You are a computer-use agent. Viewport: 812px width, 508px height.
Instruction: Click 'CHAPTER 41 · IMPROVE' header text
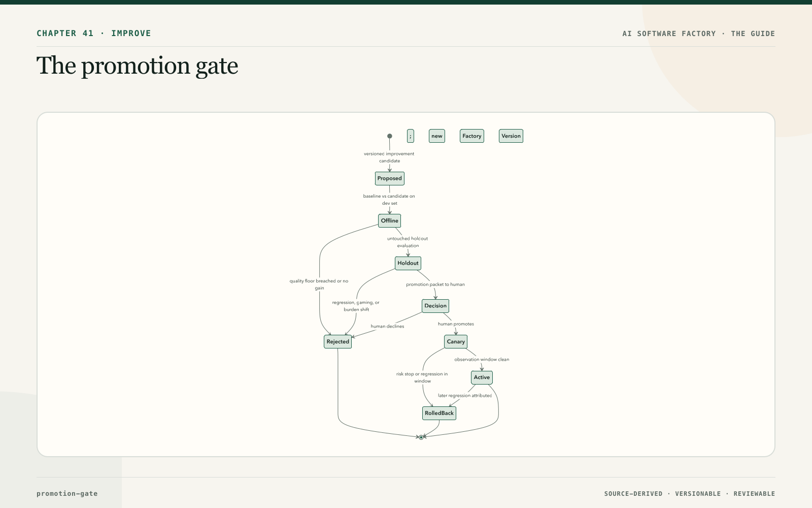point(94,34)
